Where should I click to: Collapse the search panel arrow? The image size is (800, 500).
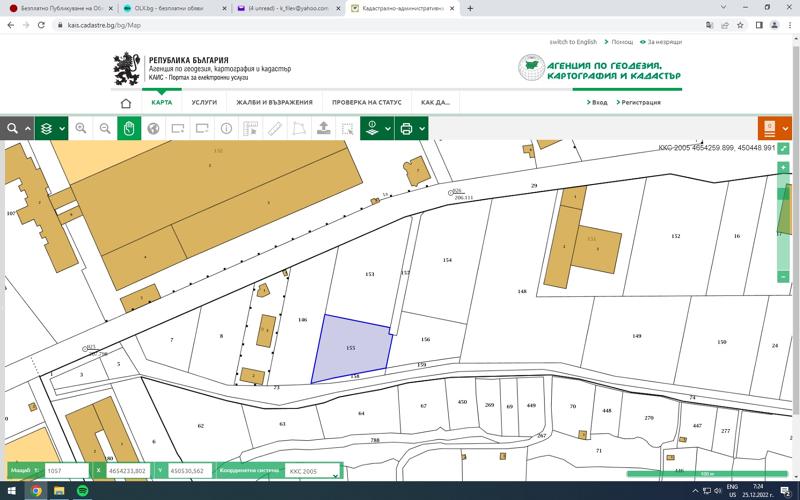pyautogui.click(x=28, y=129)
